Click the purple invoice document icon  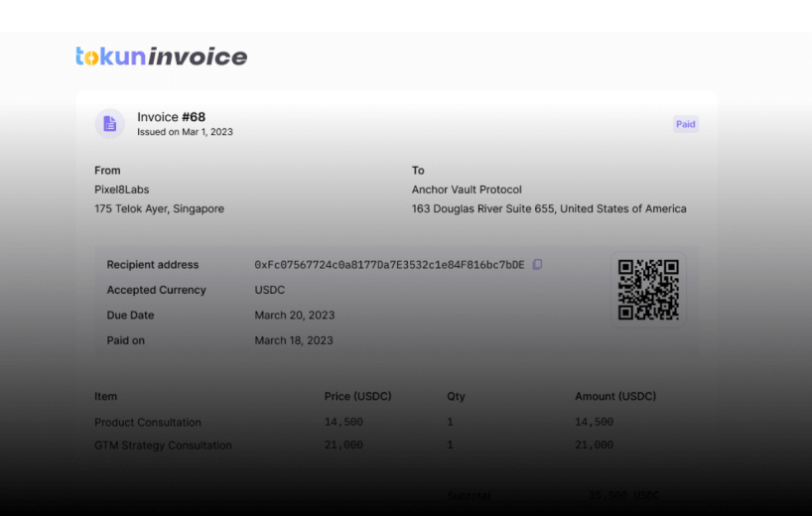109,123
